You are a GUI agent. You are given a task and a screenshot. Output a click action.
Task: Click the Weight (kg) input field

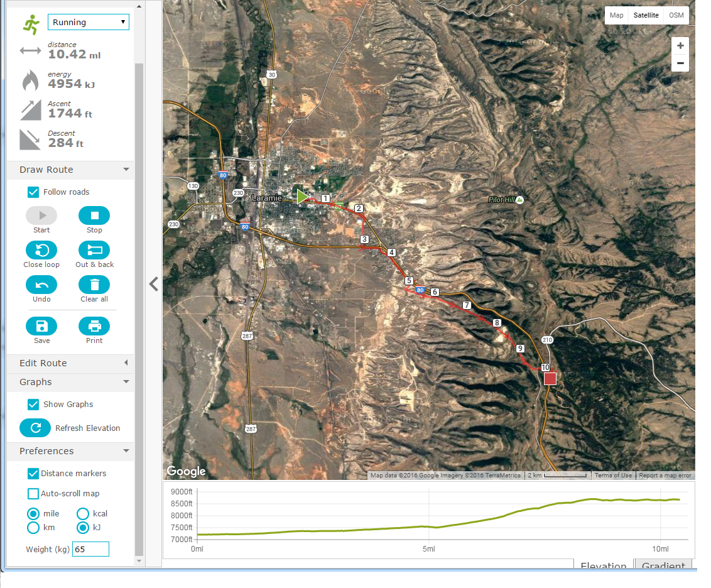[x=90, y=549]
